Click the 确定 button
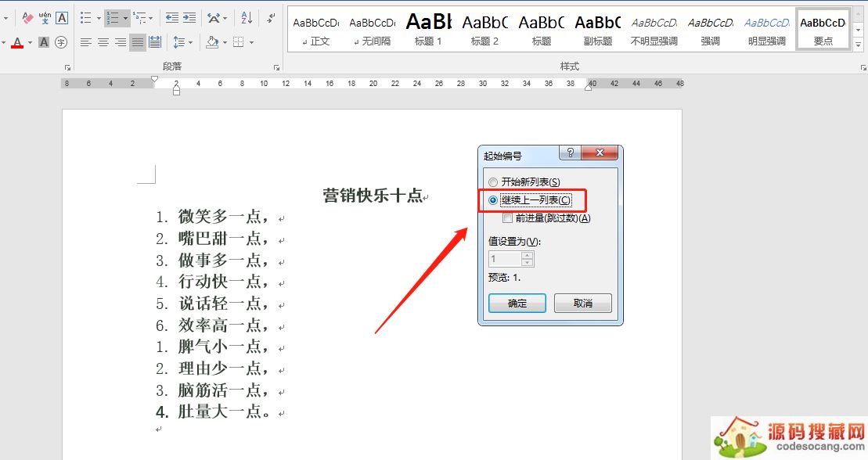868x460 pixels. tap(517, 304)
